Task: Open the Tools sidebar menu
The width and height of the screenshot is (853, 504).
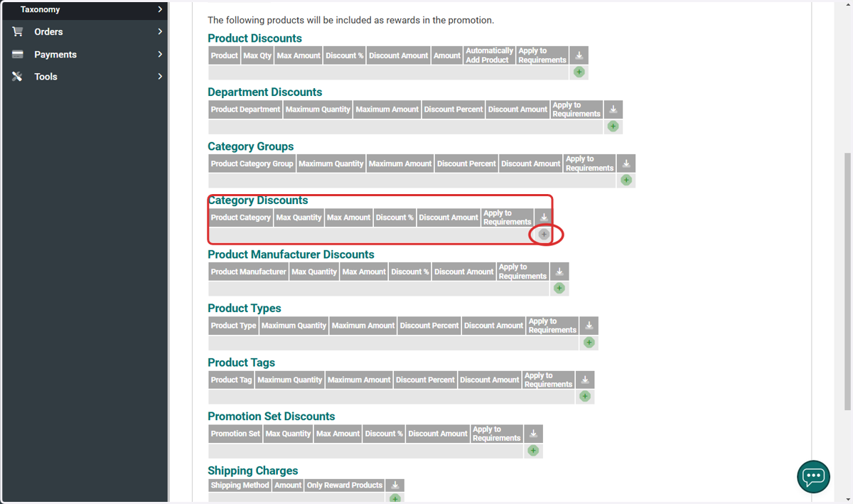Action: tap(85, 77)
